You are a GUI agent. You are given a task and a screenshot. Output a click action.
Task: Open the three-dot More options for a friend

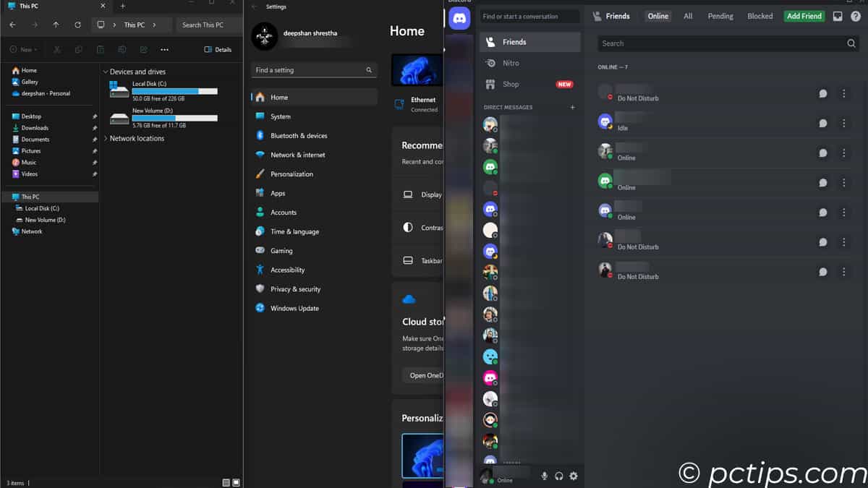coord(843,93)
